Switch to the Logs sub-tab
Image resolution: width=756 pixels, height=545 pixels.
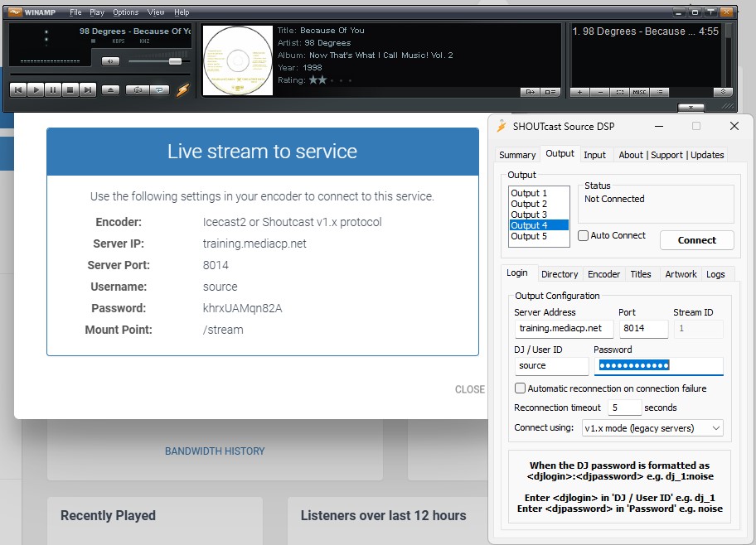tap(715, 274)
